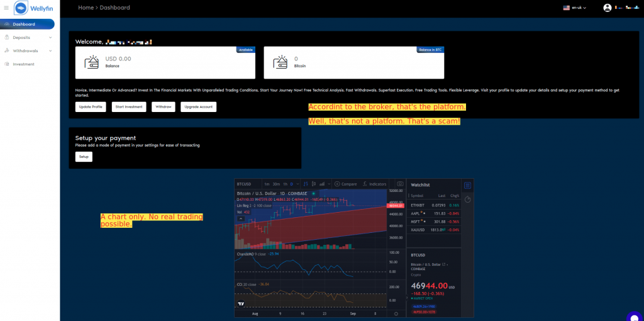The height and width of the screenshot is (321, 644).
Task: Collapse the chart legend arrow
Action: (241, 219)
